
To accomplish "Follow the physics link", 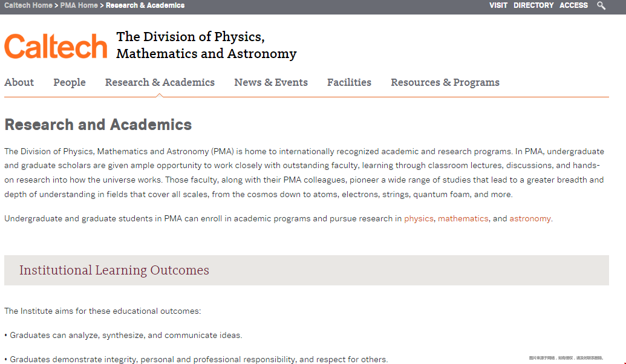I will [419, 219].
